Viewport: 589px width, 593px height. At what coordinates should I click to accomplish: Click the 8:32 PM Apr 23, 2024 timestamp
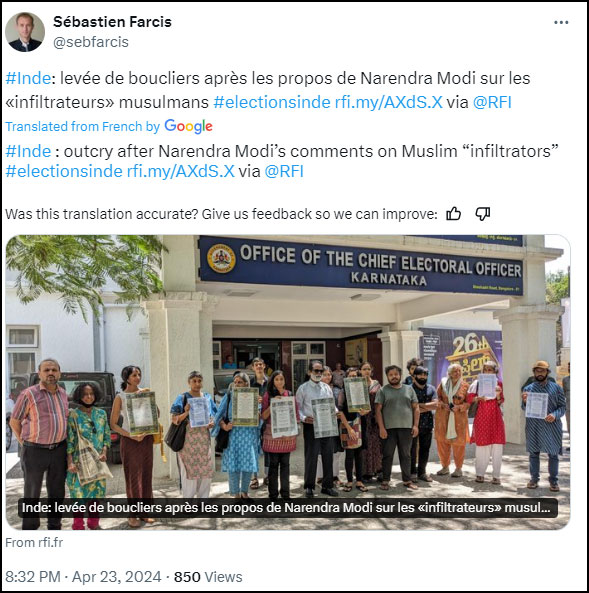click(83, 577)
